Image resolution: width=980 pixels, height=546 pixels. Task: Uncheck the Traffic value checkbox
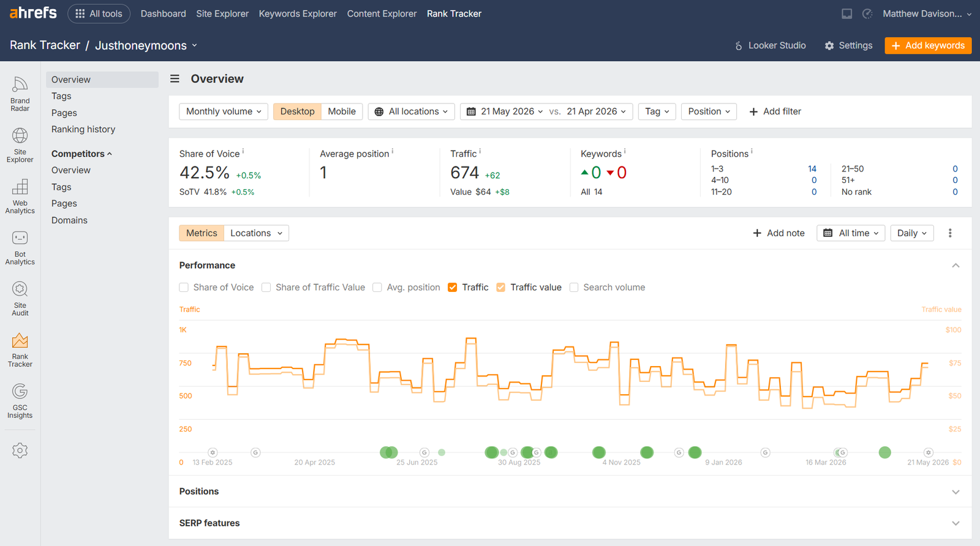coord(500,288)
